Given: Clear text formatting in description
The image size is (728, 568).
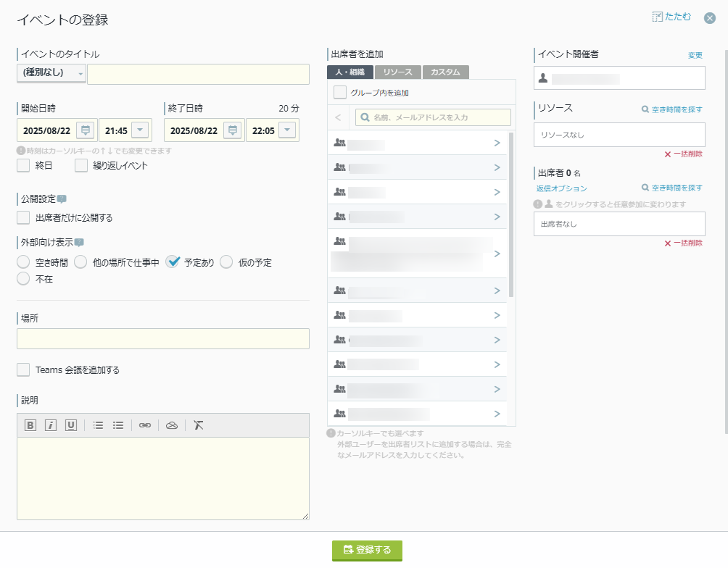Looking at the screenshot, I should point(198,425).
